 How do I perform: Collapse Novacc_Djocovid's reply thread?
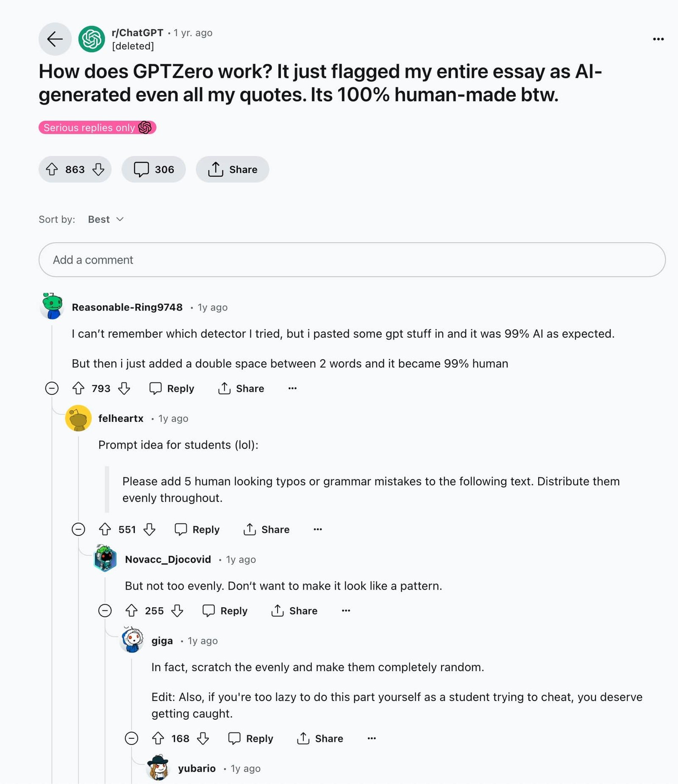pyautogui.click(x=105, y=611)
